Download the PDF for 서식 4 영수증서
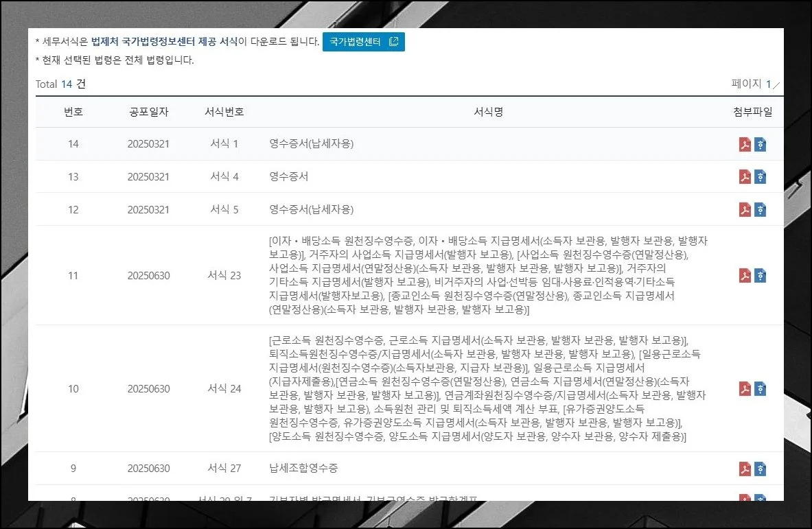The image size is (812, 529). [x=746, y=176]
